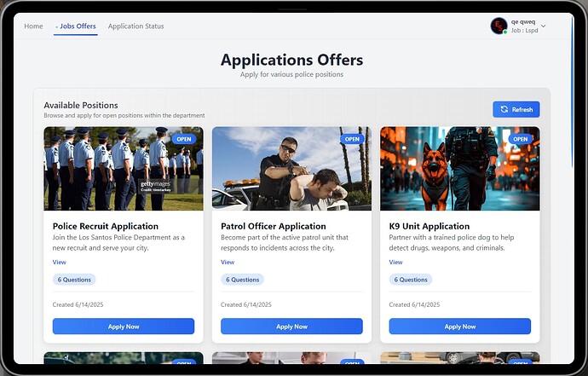Image resolution: width=588 pixels, height=376 pixels.
Task: Click the 'Job : Lspd' label
Action: pos(524,31)
